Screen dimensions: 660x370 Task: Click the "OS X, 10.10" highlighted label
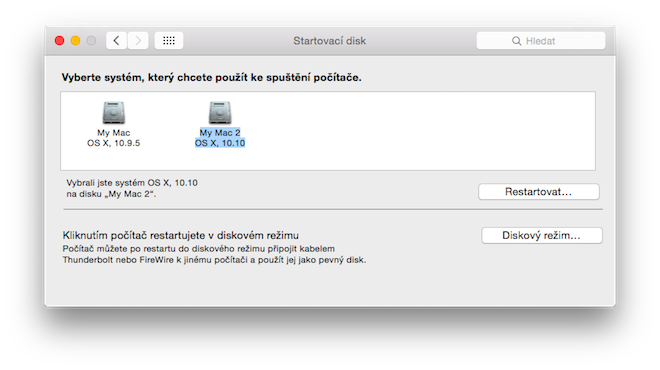[220, 143]
